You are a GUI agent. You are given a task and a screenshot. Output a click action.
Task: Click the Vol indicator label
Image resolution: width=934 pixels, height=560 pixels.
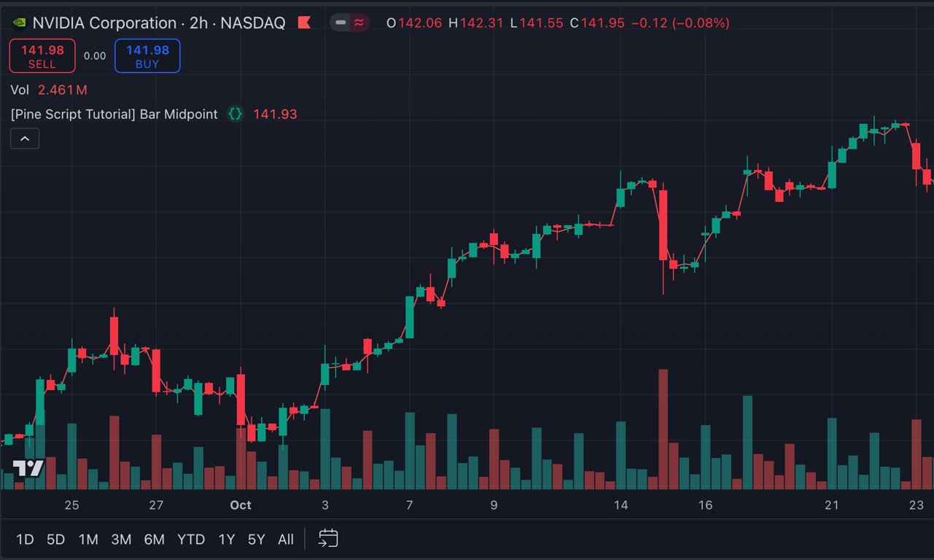(20, 90)
